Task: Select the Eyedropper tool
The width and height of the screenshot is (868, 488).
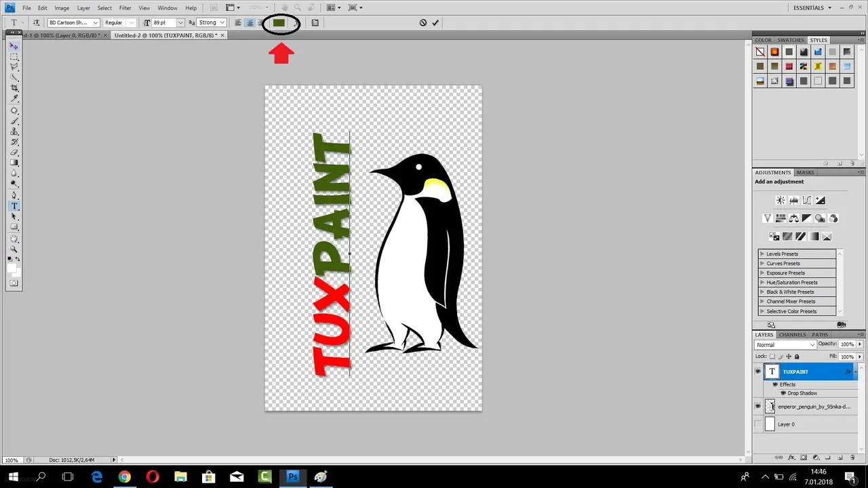Action: pos(14,99)
